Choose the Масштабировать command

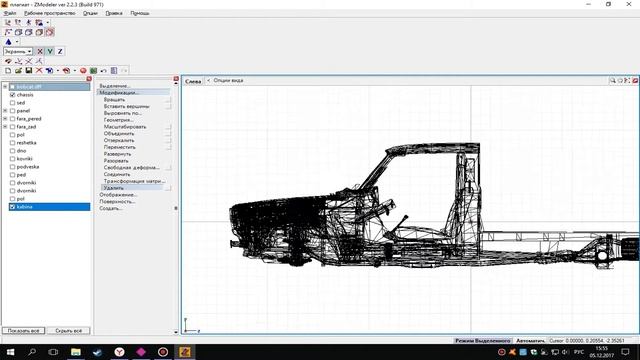pyautogui.click(x=125, y=127)
